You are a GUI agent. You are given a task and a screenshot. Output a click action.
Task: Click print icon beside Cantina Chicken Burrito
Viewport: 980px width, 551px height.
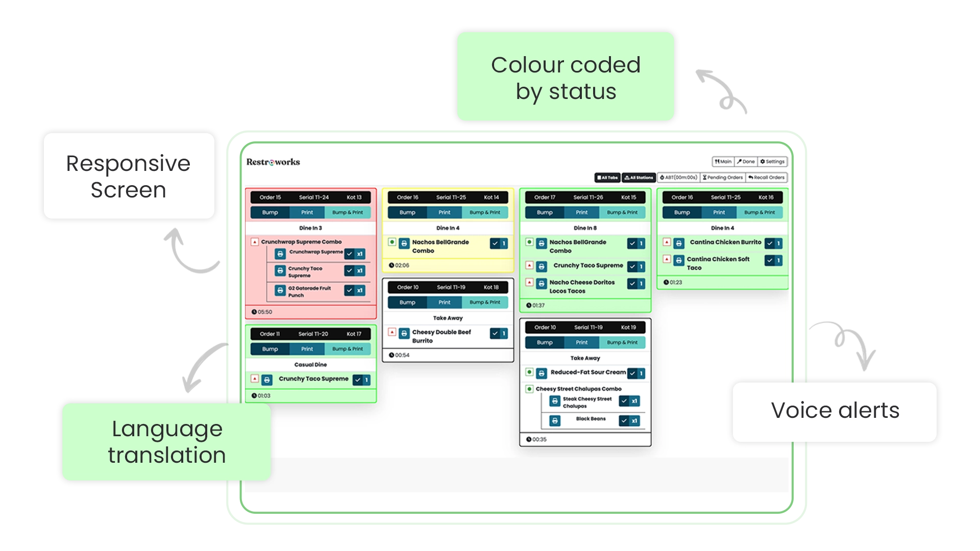click(x=678, y=243)
